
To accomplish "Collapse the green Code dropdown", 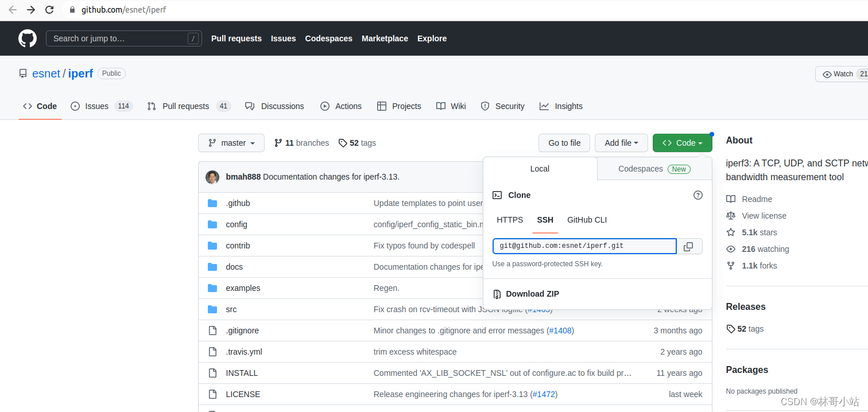I will pyautogui.click(x=683, y=143).
